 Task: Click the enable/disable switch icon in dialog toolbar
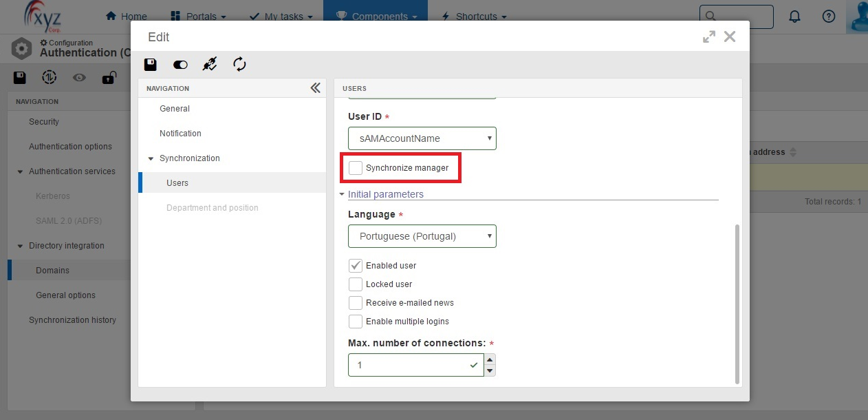(180, 65)
